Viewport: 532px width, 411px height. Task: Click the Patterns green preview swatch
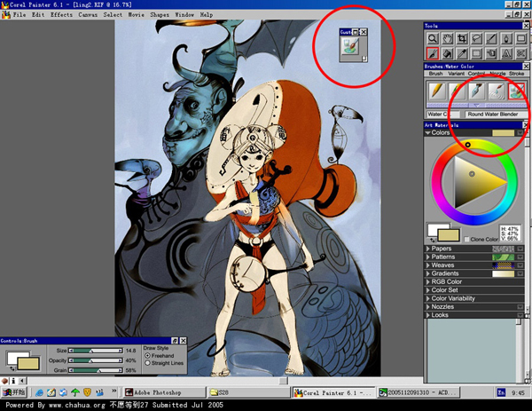pos(503,257)
